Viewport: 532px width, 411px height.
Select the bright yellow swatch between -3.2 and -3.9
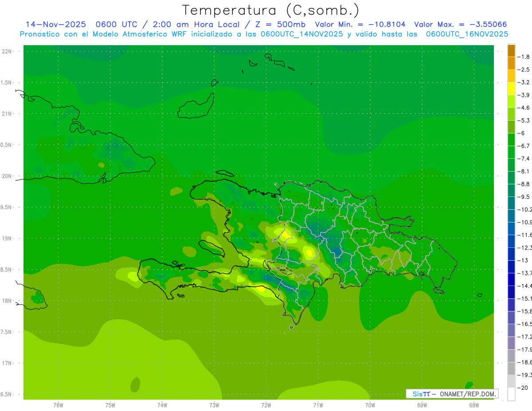511,89
